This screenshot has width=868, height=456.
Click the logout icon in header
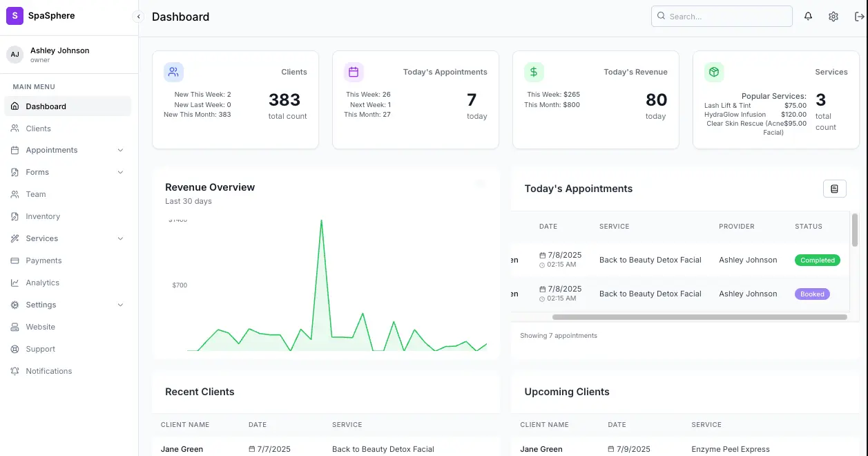[x=859, y=17]
